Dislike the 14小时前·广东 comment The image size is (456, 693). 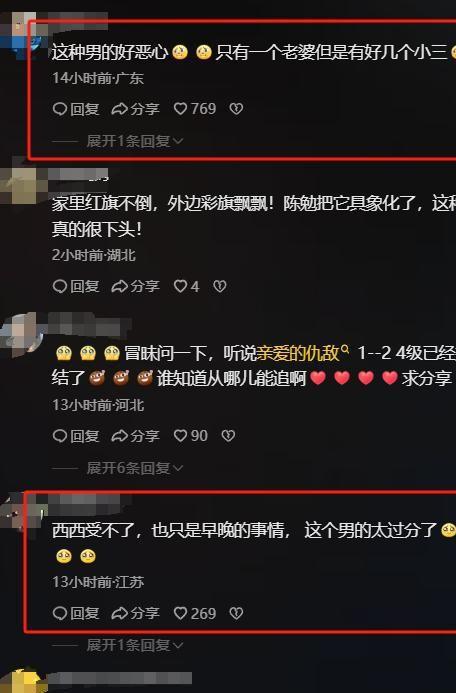coord(236,109)
